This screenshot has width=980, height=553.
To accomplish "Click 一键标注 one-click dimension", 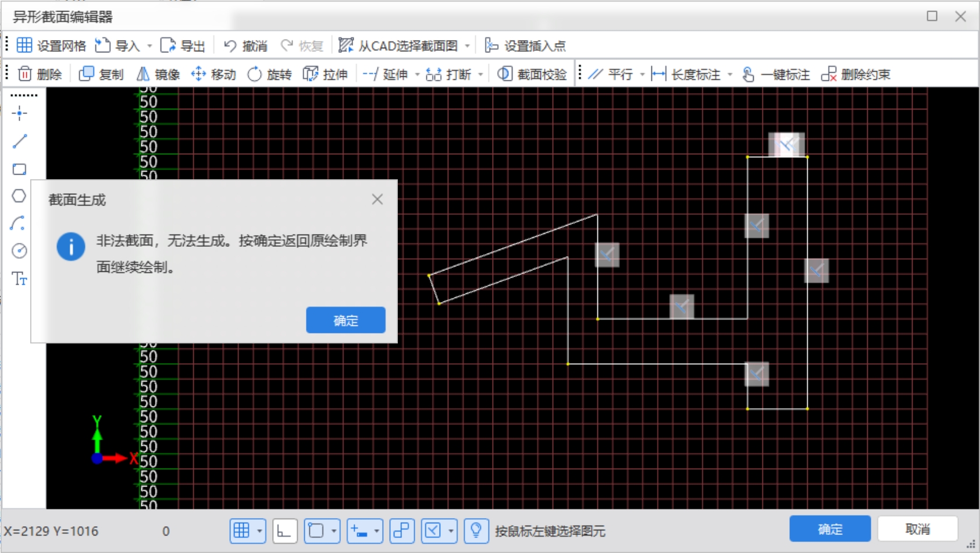I will [x=776, y=74].
